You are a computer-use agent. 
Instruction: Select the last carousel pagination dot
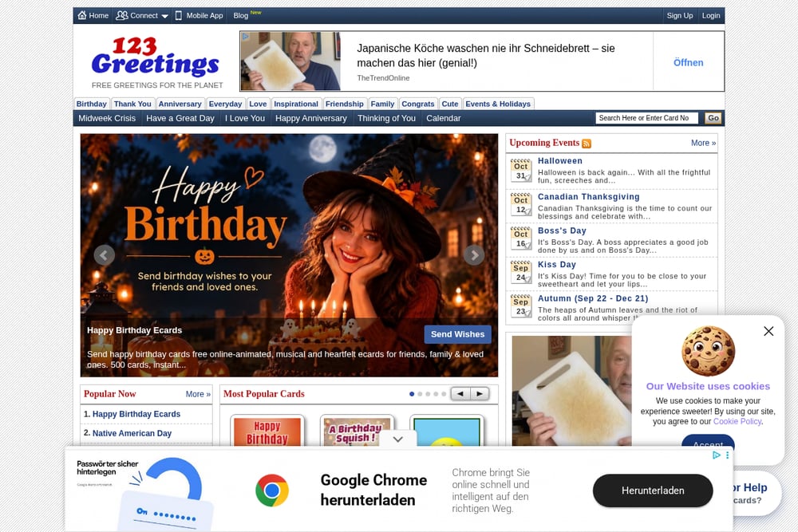click(444, 394)
